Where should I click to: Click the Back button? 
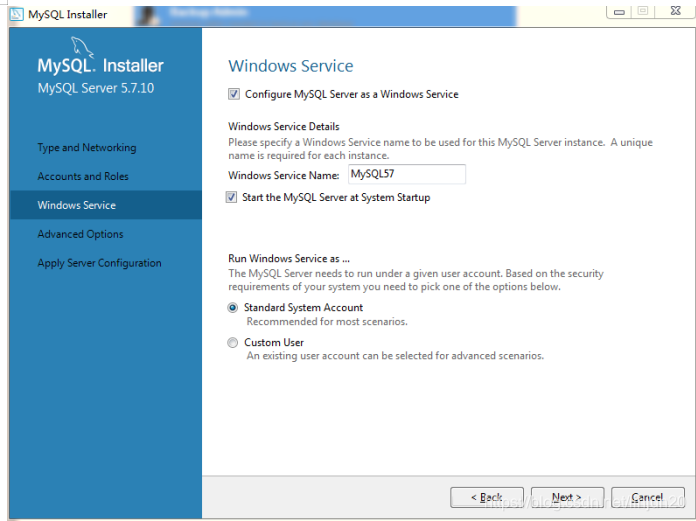[487, 497]
